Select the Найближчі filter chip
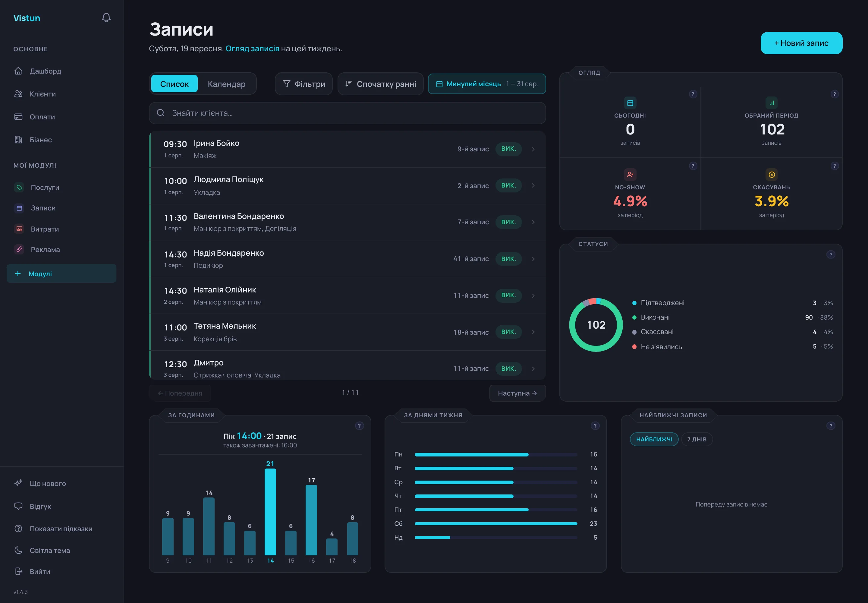Screen dimensions: 868x603 [x=654, y=439]
